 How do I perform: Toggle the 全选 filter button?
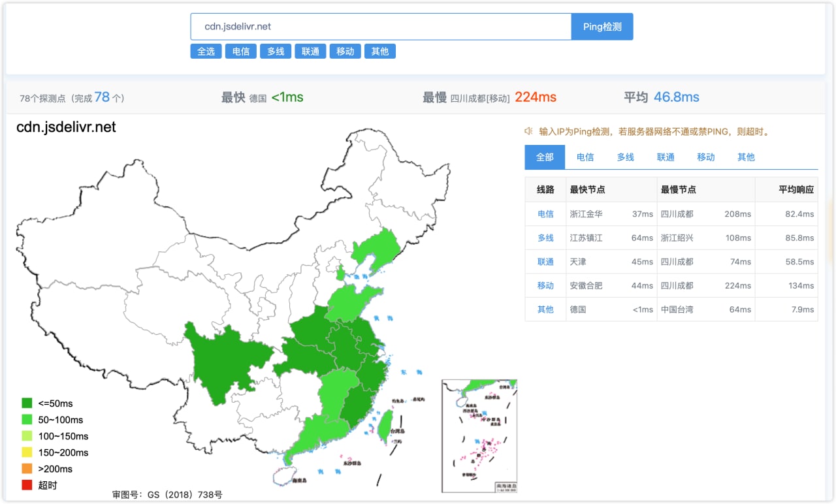206,51
